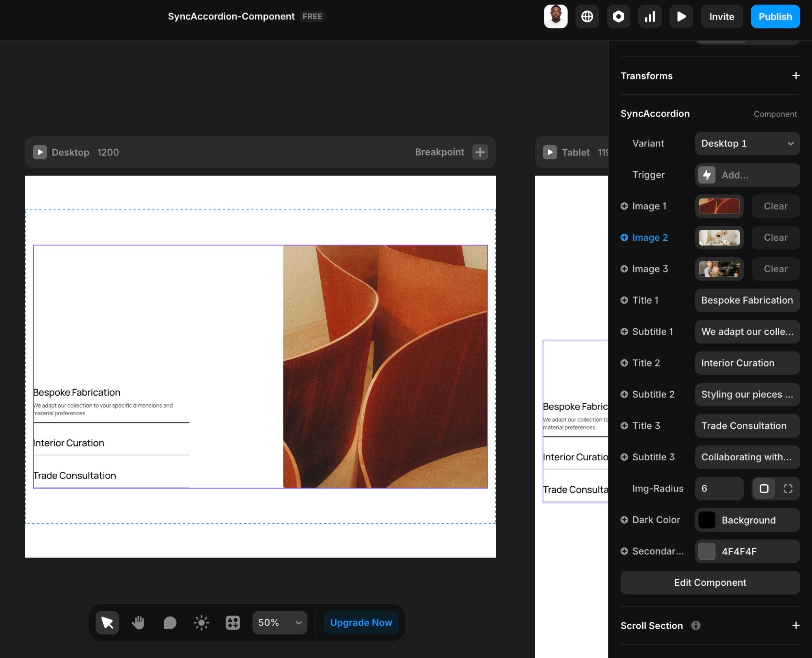Play the Desktop 1200 breakpoint preview
Screen dimensions: 812x658
[40, 152]
